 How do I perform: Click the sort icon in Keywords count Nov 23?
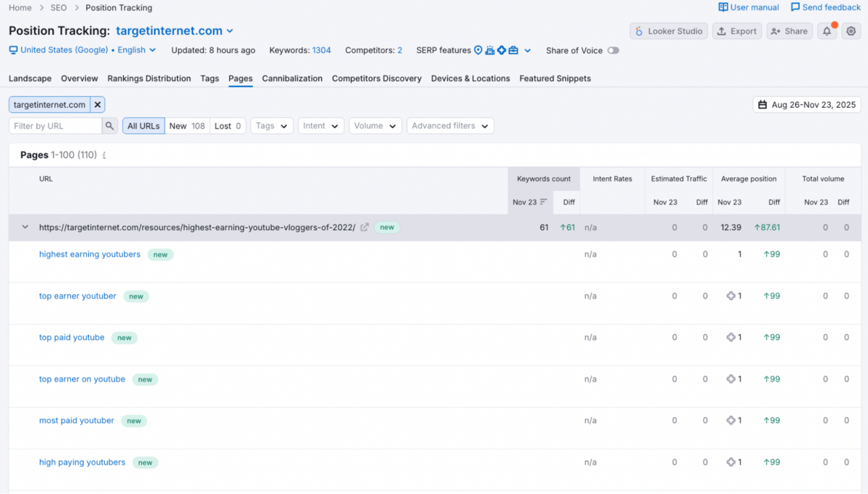(544, 203)
